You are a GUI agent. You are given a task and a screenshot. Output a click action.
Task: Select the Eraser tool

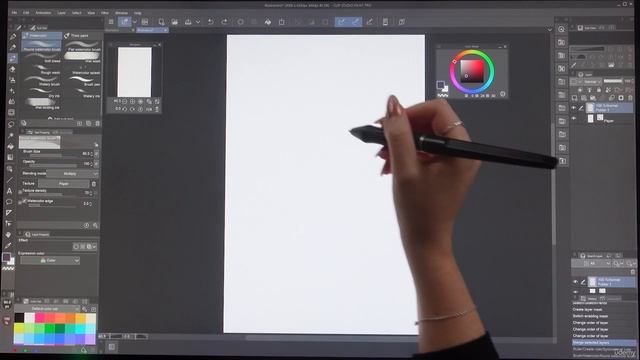[12, 69]
